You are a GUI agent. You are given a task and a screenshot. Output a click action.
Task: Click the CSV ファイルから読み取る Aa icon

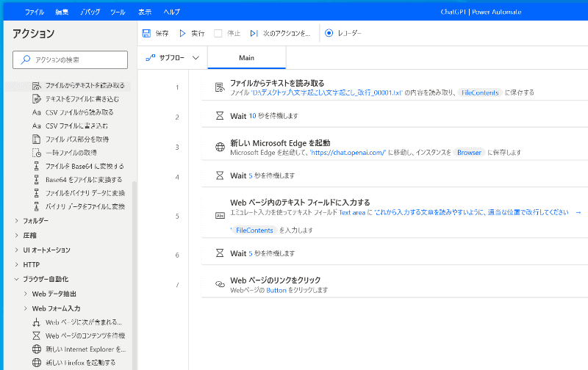pyautogui.click(x=36, y=112)
